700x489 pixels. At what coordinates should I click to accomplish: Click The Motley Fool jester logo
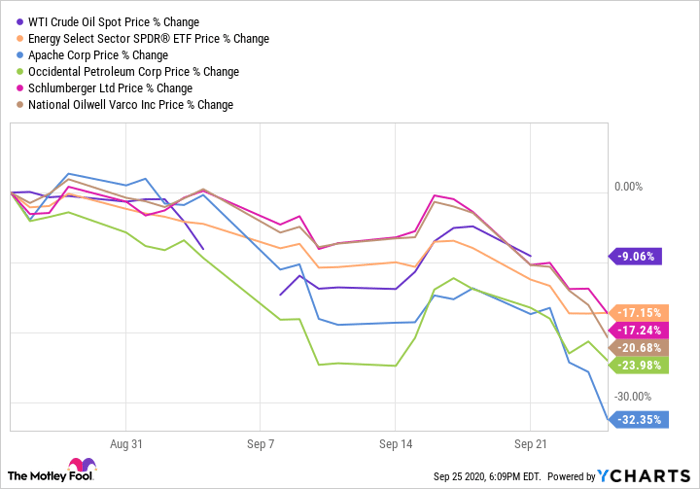pyautogui.click(x=78, y=468)
